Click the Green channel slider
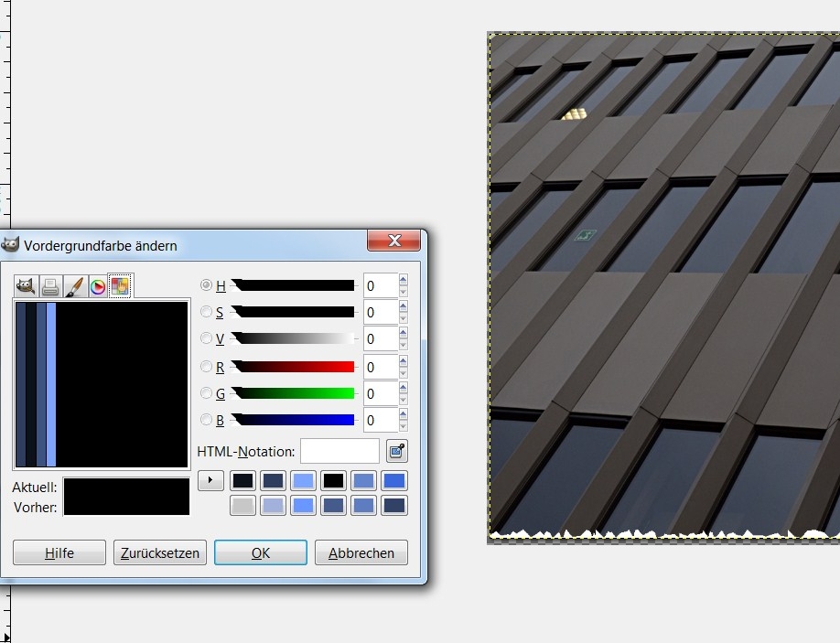The height and width of the screenshot is (643, 840). tap(293, 393)
